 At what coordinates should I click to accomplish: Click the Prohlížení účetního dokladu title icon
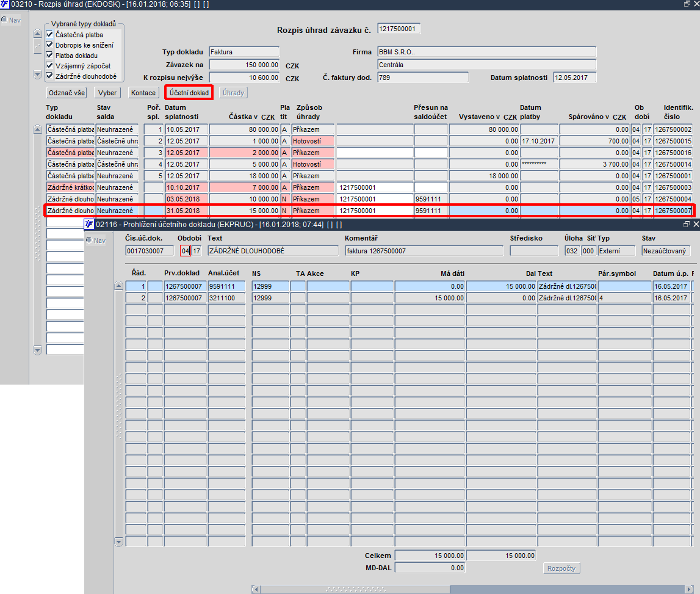pyautogui.click(x=89, y=224)
